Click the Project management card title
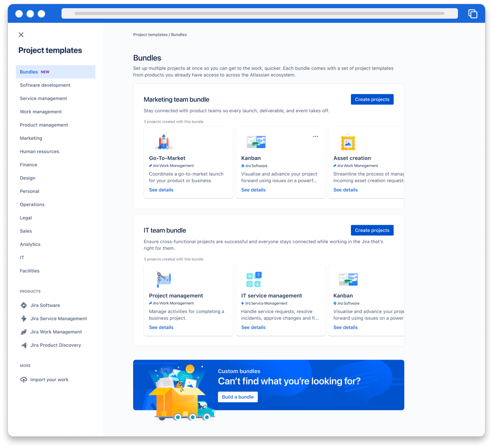This screenshot has height=448, width=493. click(176, 296)
